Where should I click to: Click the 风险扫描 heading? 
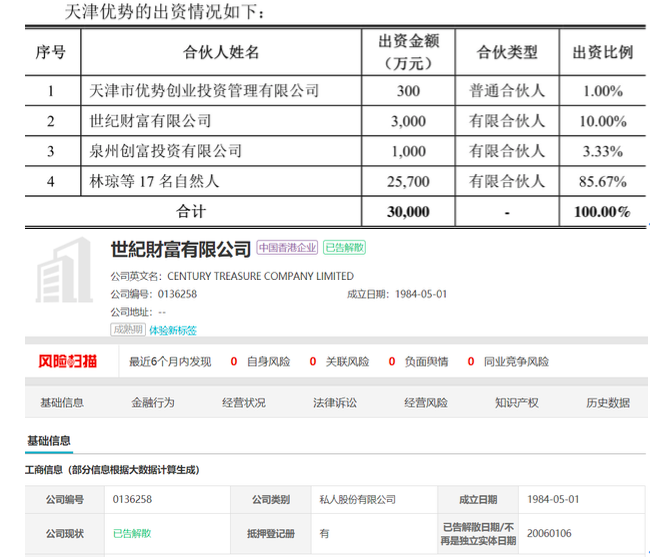coord(68,361)
